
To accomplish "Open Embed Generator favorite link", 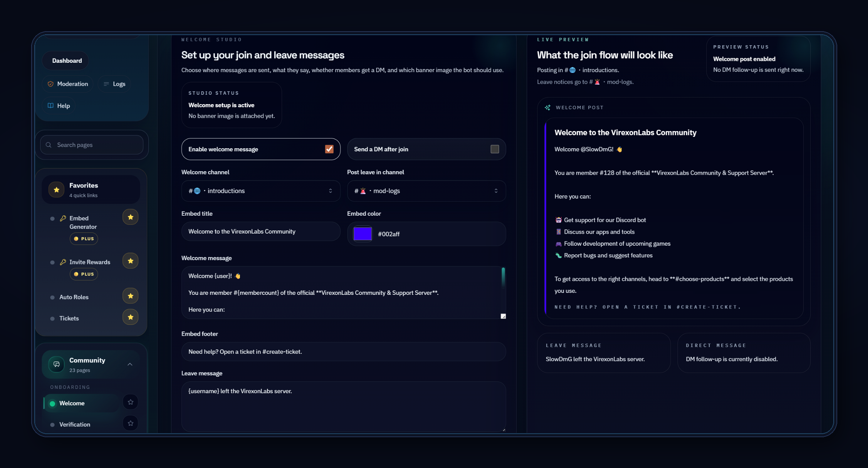I will [x=83, y=222].
